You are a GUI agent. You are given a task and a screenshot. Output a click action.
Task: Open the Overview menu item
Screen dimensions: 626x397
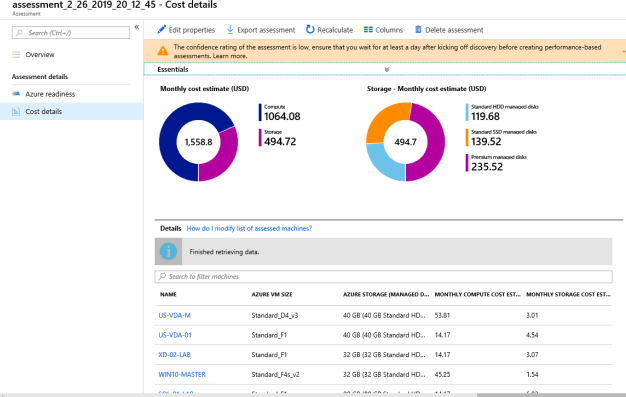coord(40,55)
